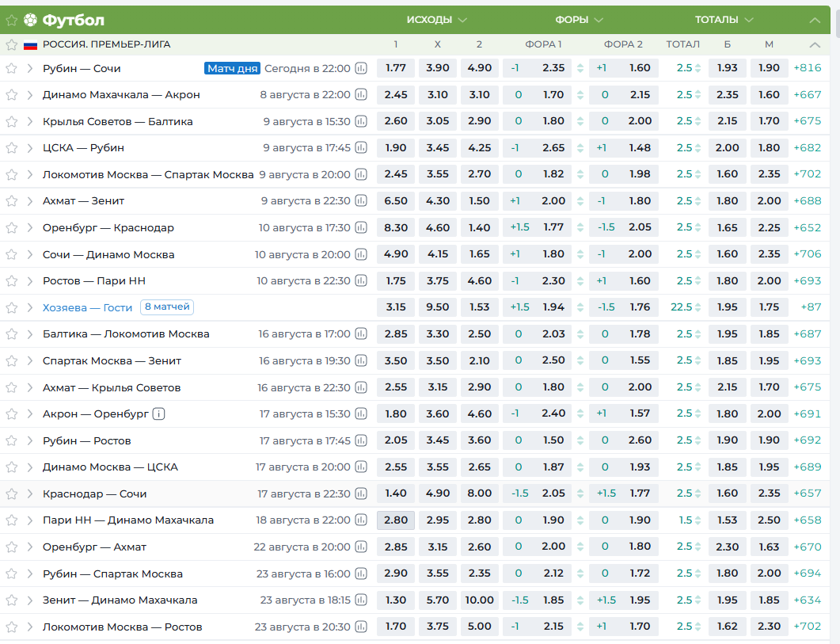Favorite Спартак Москва — Зенит match
This screenshot has width=840, height=644.
click(x=11, y=361)
